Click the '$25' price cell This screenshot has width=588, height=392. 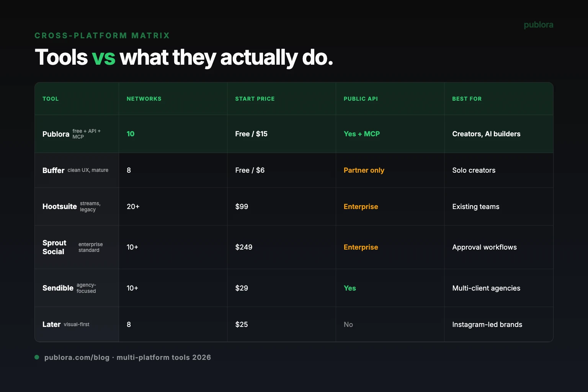click(x=242, y=325)
